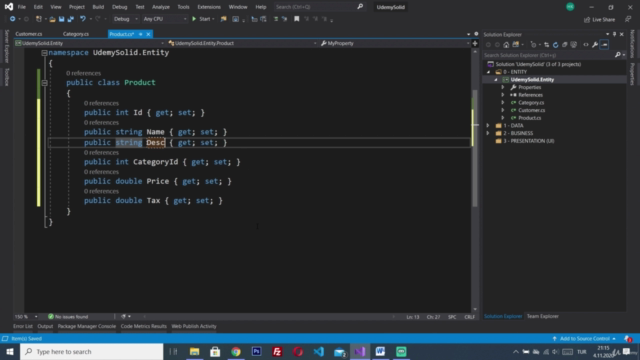Close the Product.cs tab
Viewport: 640px width, 360px height.
point(148,34)
